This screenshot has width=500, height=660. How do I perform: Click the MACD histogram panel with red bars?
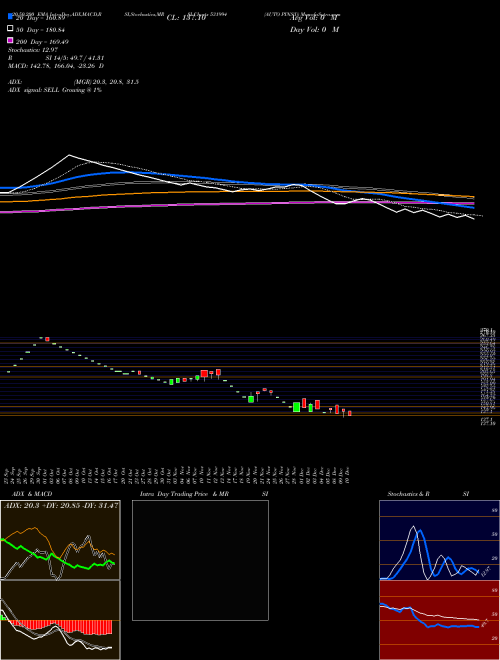(x=60, y=620)
